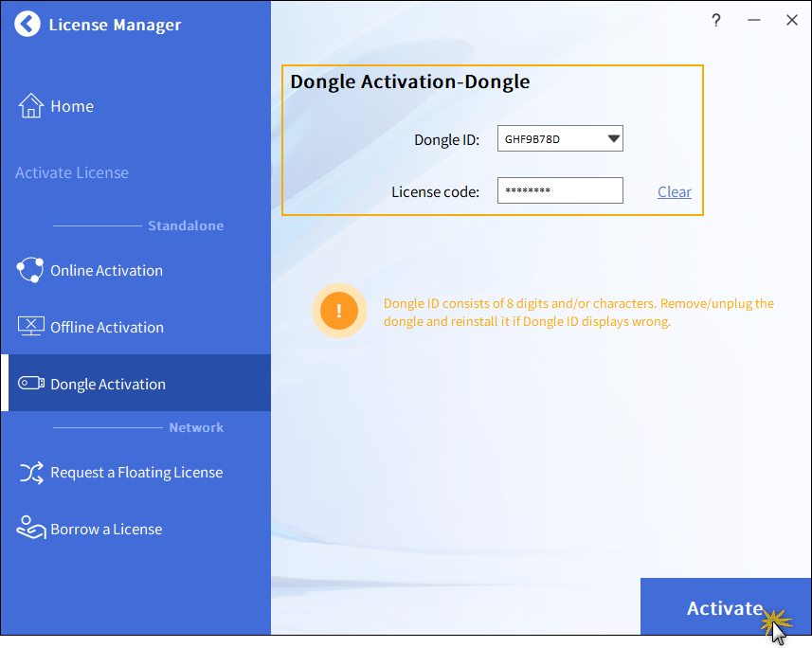
Task: Switch to Offline Activation label
Action: (x=107, y=328)
